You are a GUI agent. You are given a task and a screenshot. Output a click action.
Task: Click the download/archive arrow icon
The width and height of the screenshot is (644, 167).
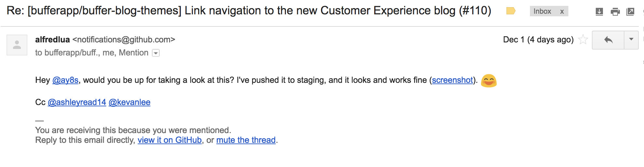pyautogui.click(x=599, y=12)
